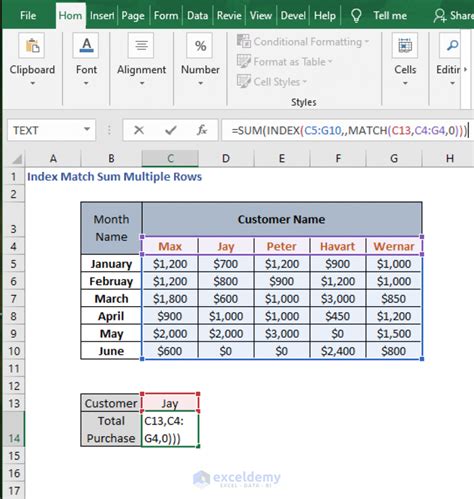
Task: Open the Name Box dropdown arrow
Action: click(x=87, y=129)
